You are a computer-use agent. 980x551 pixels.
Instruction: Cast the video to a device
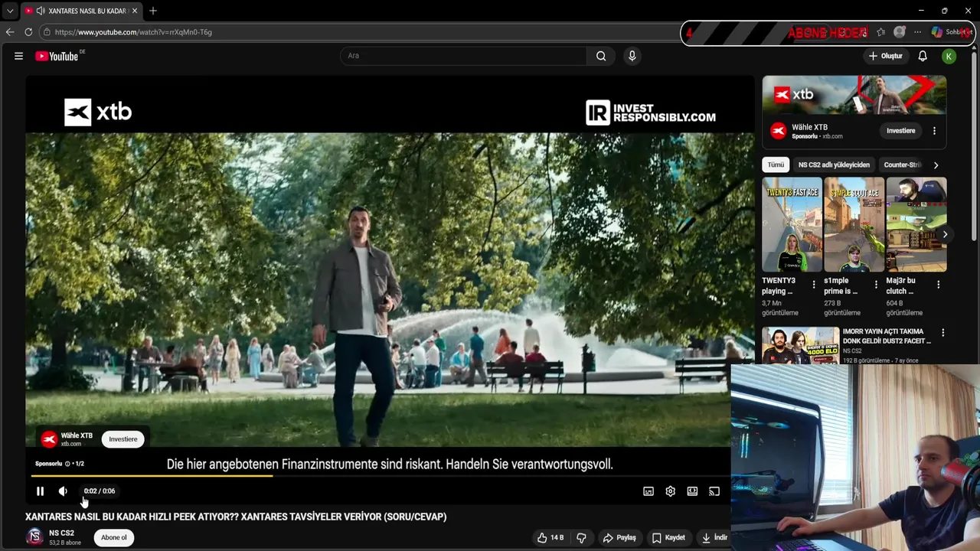[714, 491]
